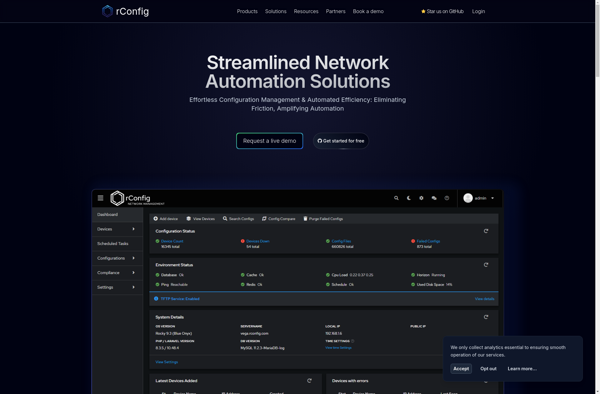Click the admin user avatar
The height and width of the screenshot is (394, 600).
(468, 198)
